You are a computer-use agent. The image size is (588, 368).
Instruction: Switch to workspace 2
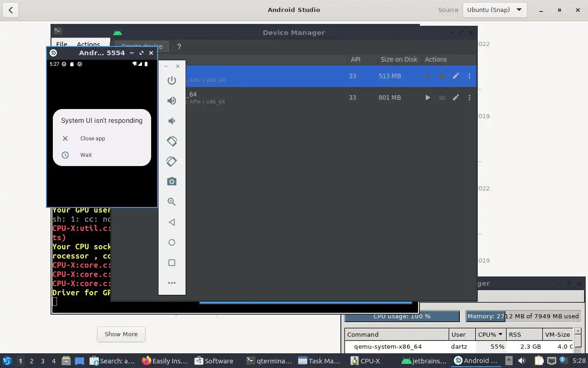31,361
